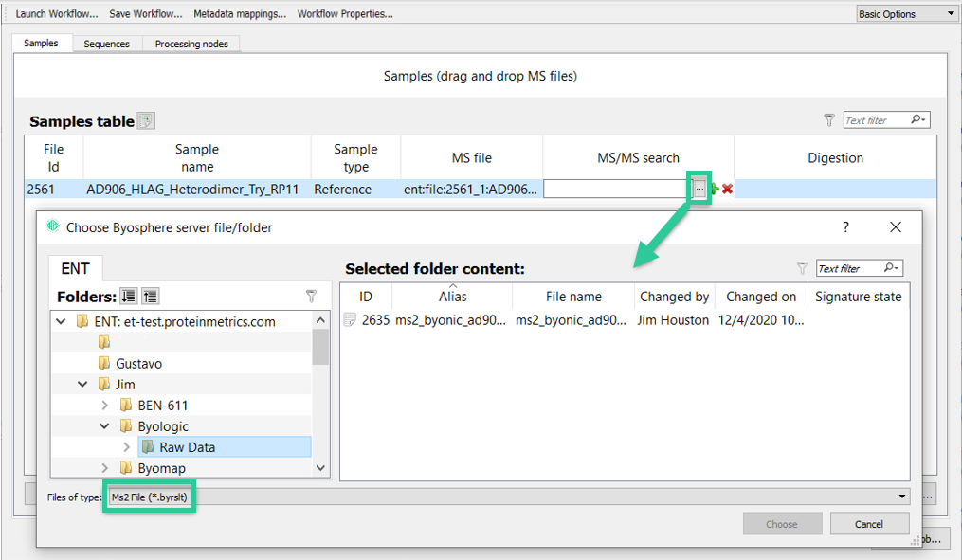Screen dimensions: 962x560
Task: Click the collapse all folders icon
Action: pos(151,297)
